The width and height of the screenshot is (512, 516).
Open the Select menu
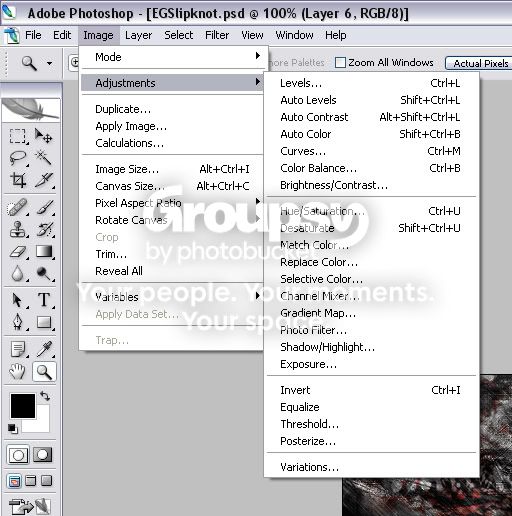click(x=179, y=35)
